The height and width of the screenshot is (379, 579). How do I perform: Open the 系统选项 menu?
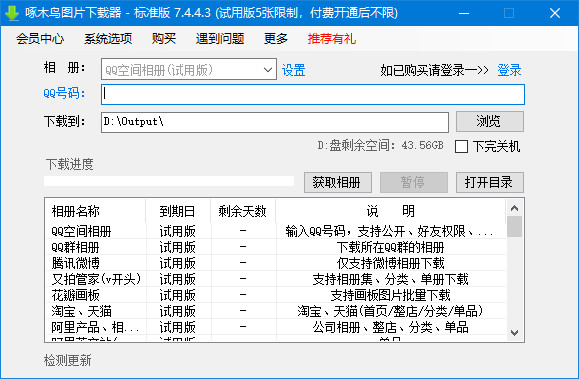click(x=108, y=38)
